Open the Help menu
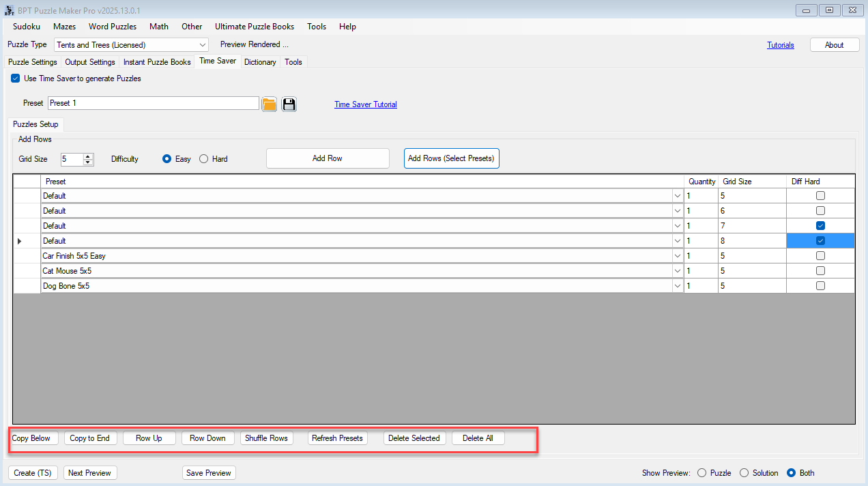This screenshot has width=868, height=486. point(347,27)
